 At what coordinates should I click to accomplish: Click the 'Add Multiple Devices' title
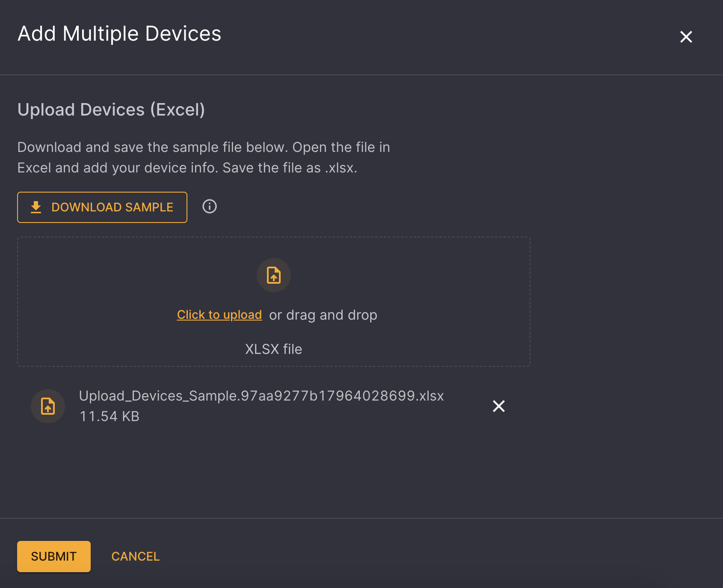click(119, 34)
